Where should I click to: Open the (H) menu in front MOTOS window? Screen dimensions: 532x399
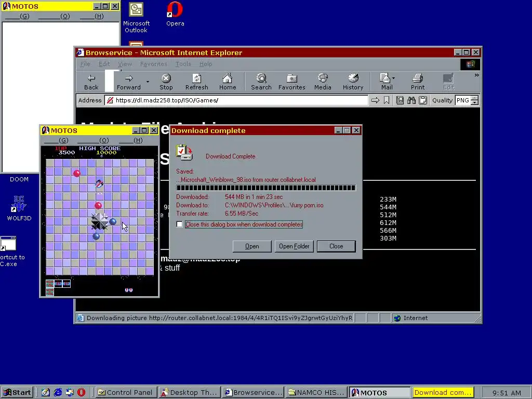pos(130,140)
